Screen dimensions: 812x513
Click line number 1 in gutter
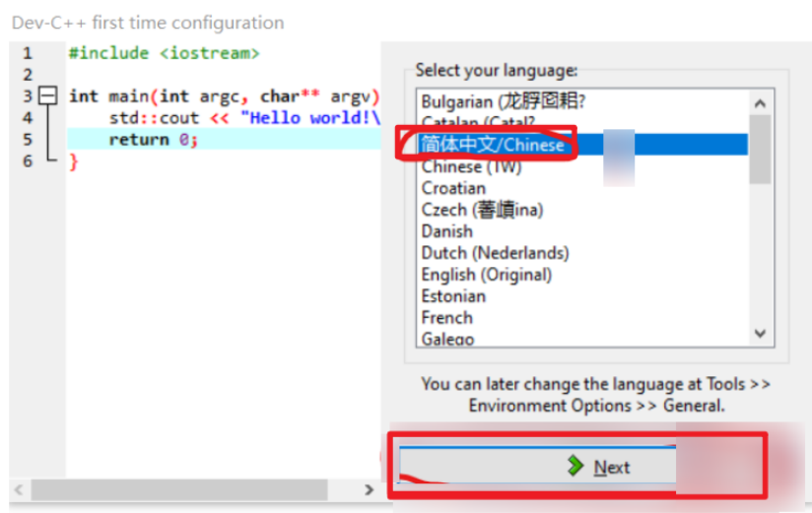[28, 53]
